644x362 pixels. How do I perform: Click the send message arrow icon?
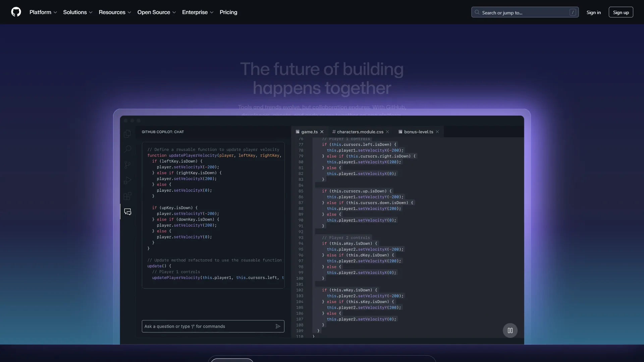(278, 326)
